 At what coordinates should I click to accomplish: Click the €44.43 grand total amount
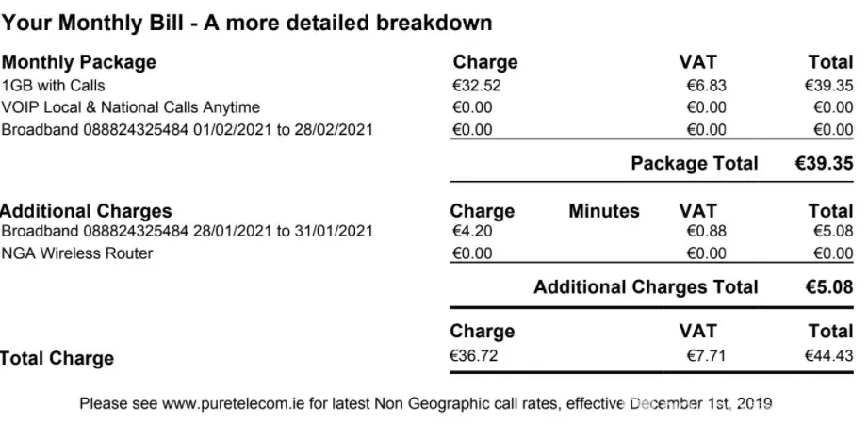(x=827, y=355)
